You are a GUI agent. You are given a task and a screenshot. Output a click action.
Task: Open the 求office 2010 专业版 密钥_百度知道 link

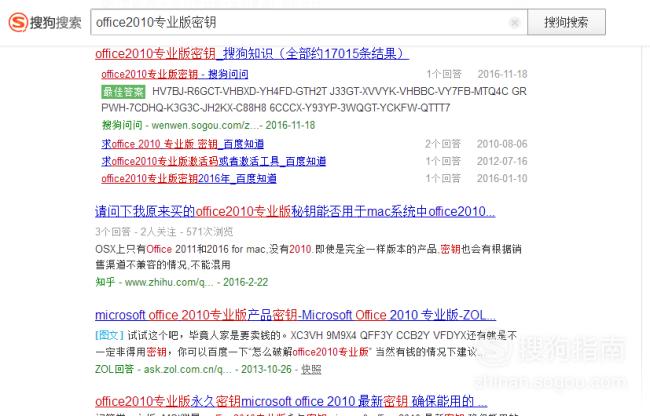[182, 144]
